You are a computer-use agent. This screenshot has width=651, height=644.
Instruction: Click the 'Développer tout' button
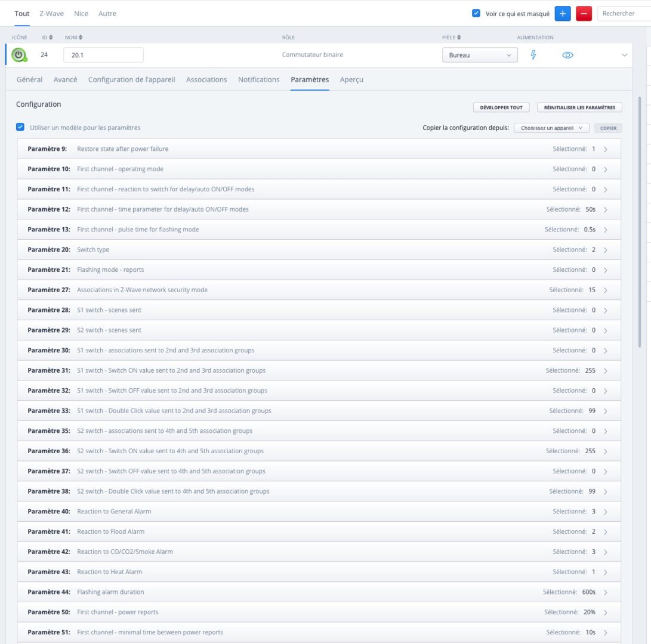coord(501,107)
